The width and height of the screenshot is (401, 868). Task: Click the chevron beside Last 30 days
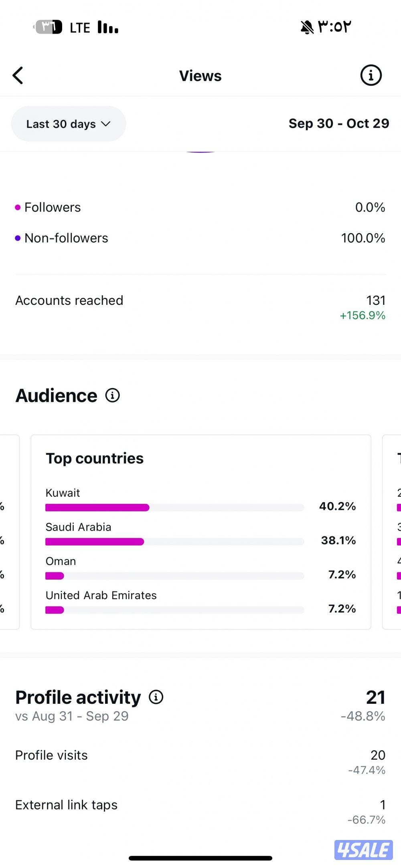pos(106,124)
